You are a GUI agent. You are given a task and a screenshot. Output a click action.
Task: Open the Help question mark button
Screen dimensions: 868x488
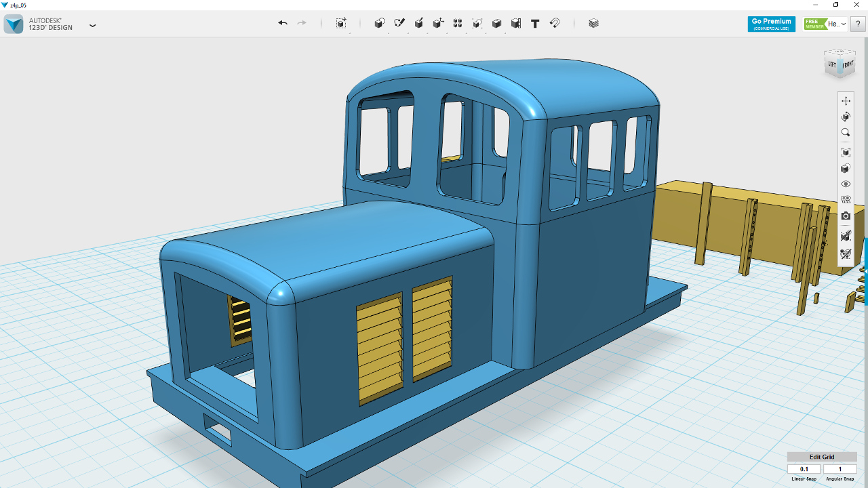coord(859,24)
